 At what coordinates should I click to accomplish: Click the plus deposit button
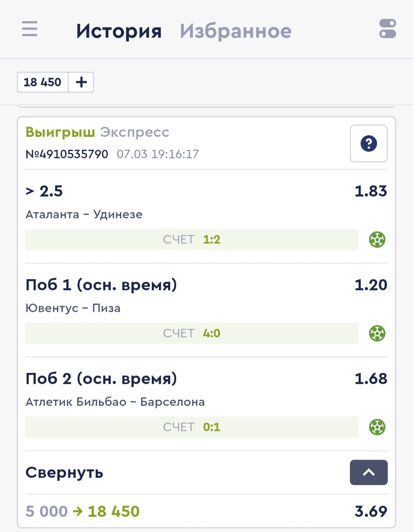coord(81,82)
